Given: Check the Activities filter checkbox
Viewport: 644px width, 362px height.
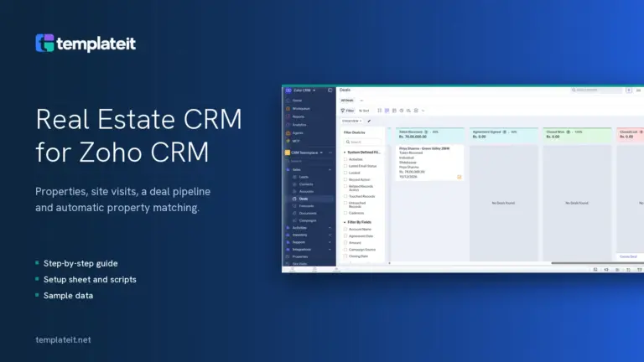Looking at the screenshot, I should [x=345, y=159].
